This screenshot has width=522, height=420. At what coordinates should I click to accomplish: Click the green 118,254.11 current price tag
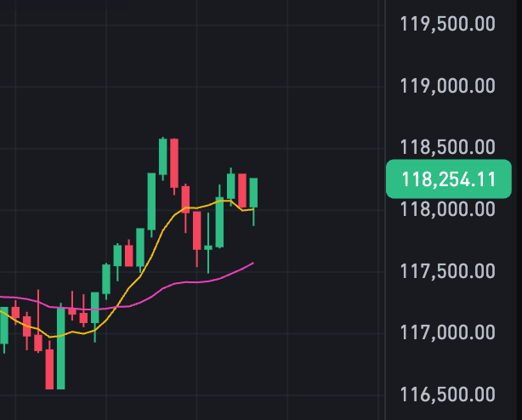(x=448, y=179)
